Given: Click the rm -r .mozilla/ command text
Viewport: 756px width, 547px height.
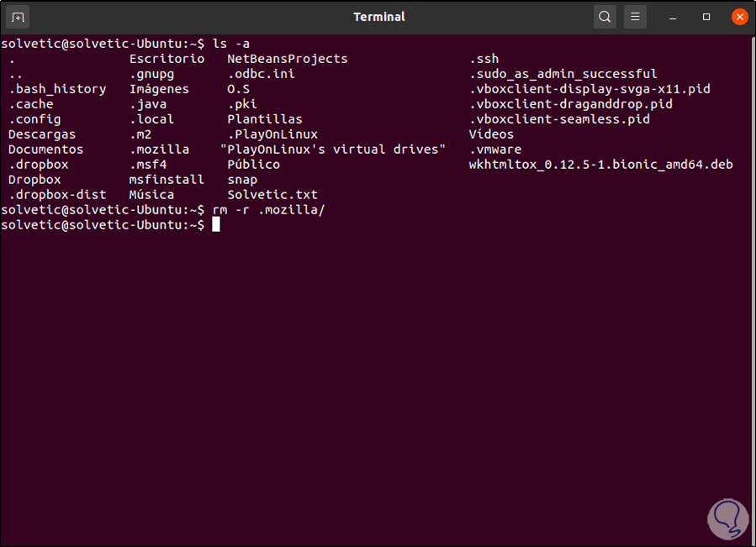Looking at the screenshot, I should (x=268, y=210).
